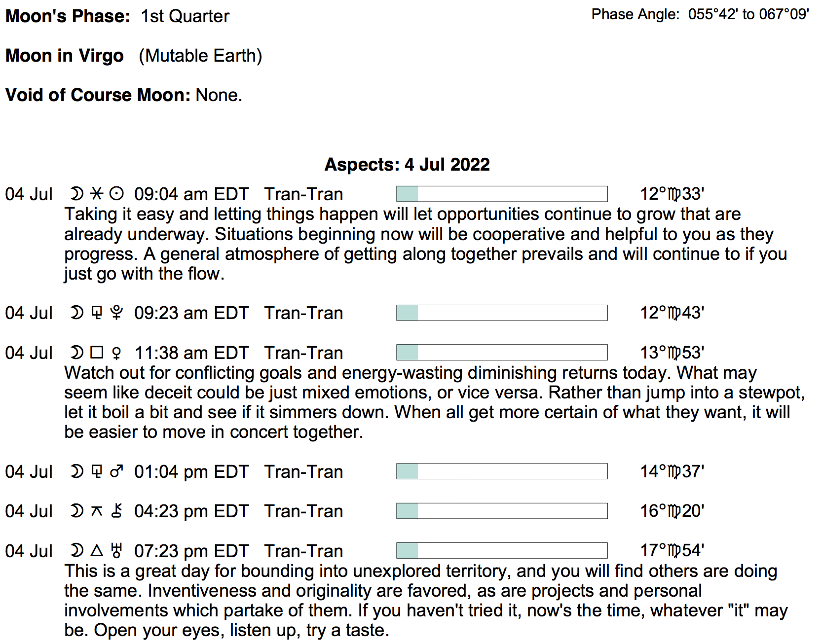822x644 pixels.
Task: Click the square aspect symbol before Venus
Action: (97, 353)
